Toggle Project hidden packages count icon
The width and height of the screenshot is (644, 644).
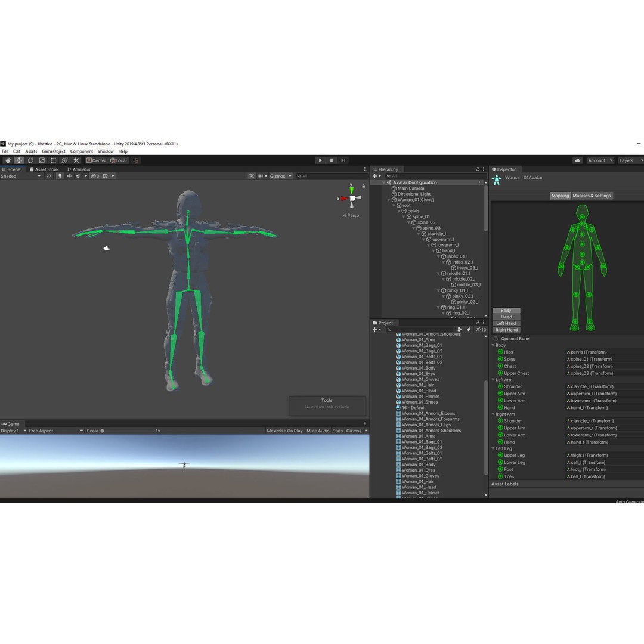(481, 329)
